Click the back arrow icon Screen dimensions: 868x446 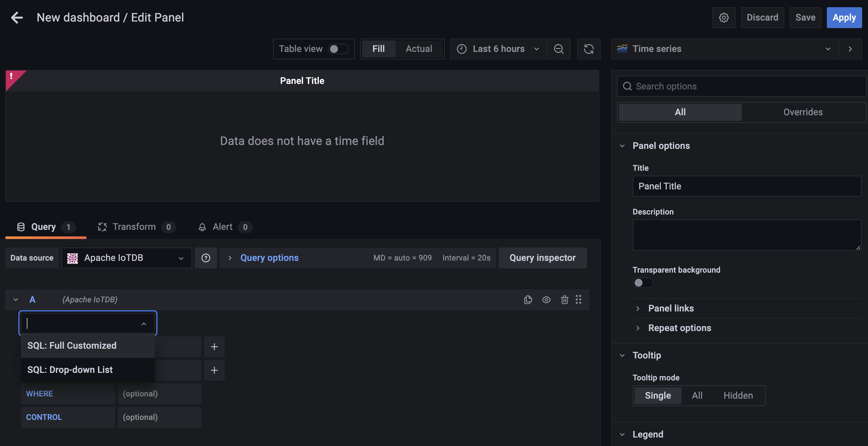[x=17, y=18]
